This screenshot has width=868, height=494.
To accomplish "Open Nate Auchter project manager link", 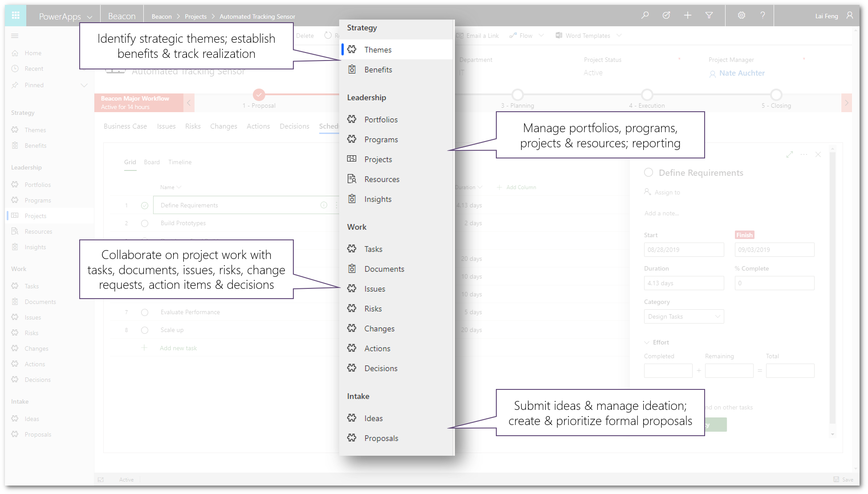I will (x=742, y=73).
